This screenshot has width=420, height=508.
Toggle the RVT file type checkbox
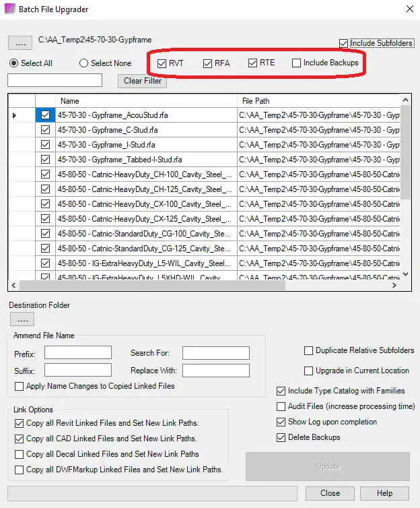162,63
